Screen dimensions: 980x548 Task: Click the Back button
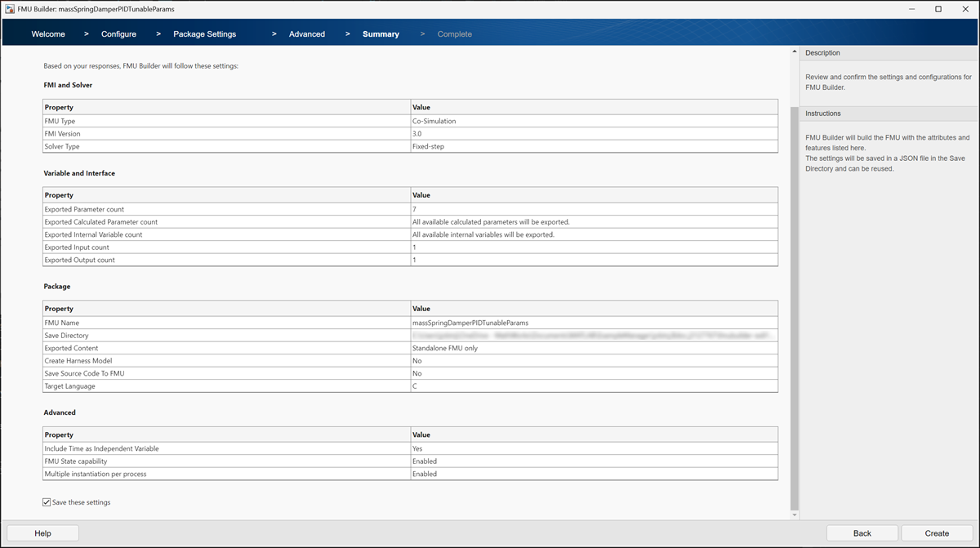862,532
